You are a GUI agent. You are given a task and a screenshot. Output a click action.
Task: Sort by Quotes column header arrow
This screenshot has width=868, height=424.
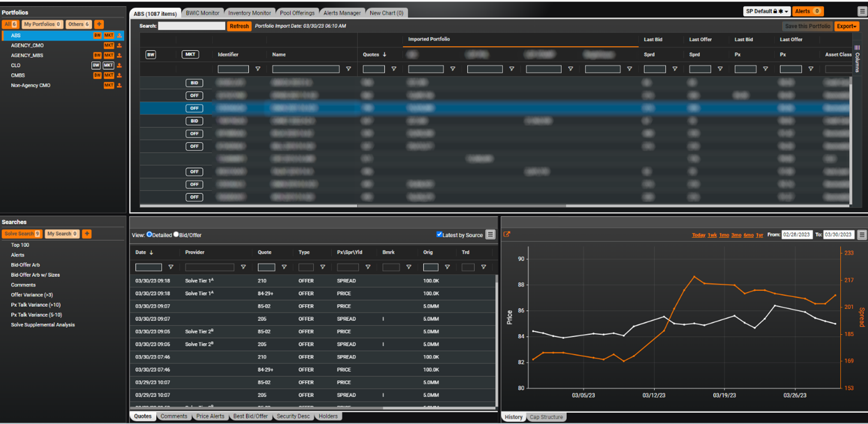click(x=384, y=55)
